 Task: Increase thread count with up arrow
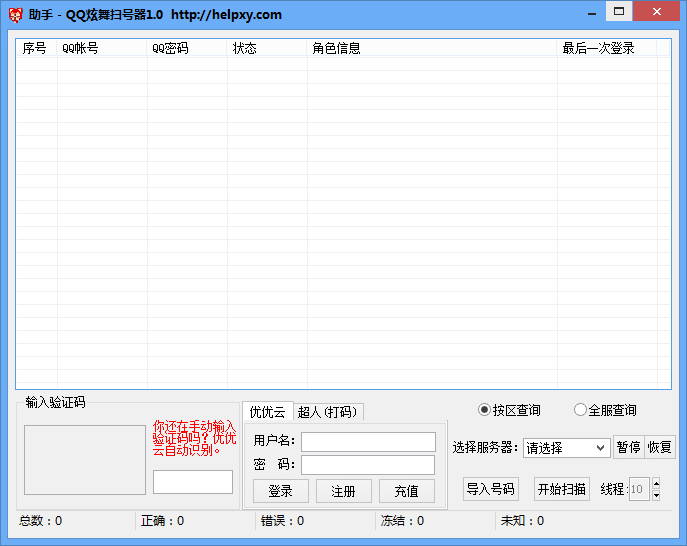point(656,484)
